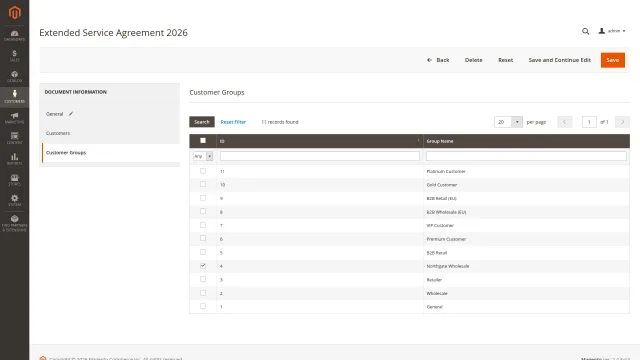Check the Retailer row checkbox
The height and width of the screenshot is (360, 640).
pyautogui.click(x=203, y=279)
